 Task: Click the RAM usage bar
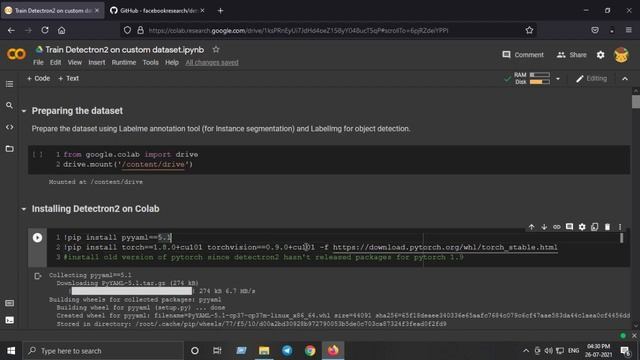point(540,75)
